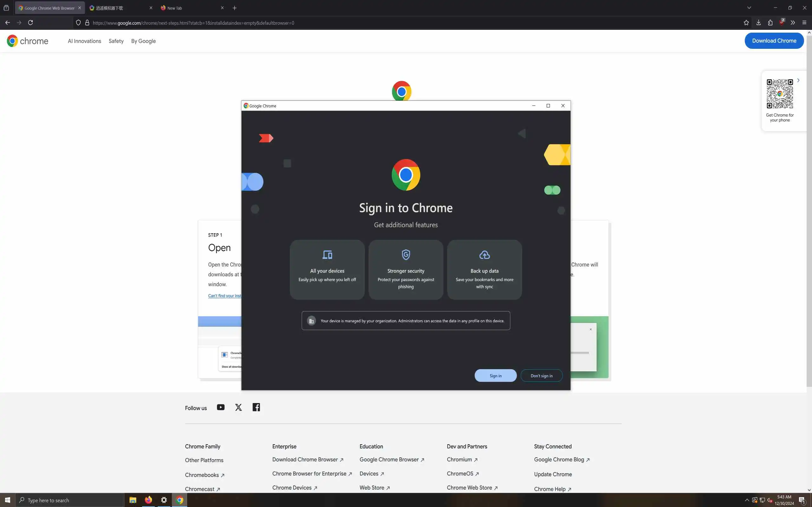812x507 pixels.
Task: Expand the list all tabs chevron
Action: point(749,8)
